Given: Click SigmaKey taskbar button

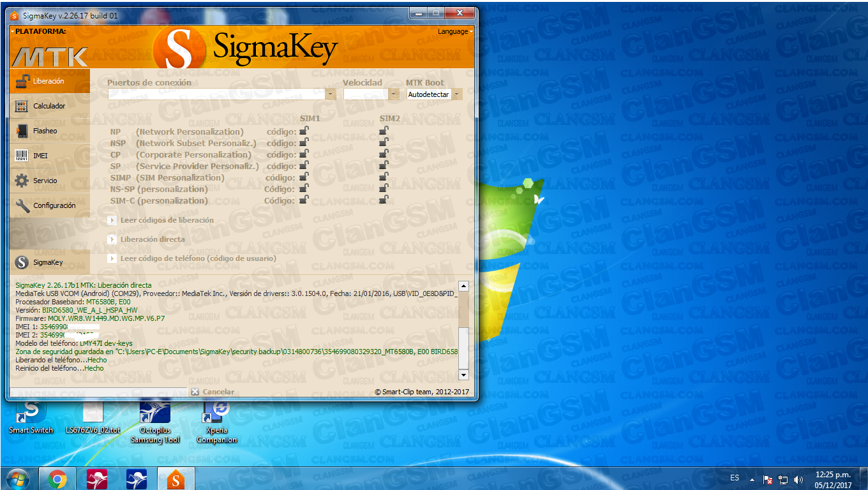Looking at the screenshot, I should click(x=176, y=479).
